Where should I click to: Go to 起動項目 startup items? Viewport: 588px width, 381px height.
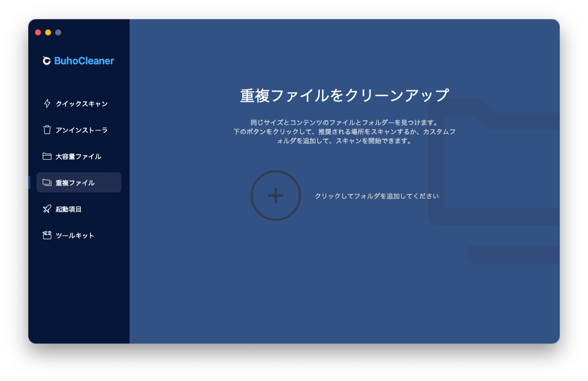coord(79,209)
